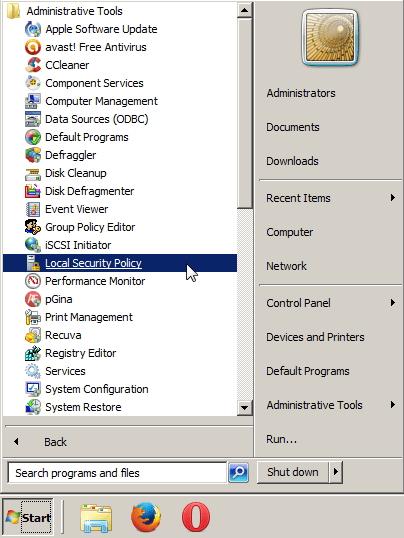Launch avast! Free Antivirus icon
404x538 pixels.
point(33,47)
